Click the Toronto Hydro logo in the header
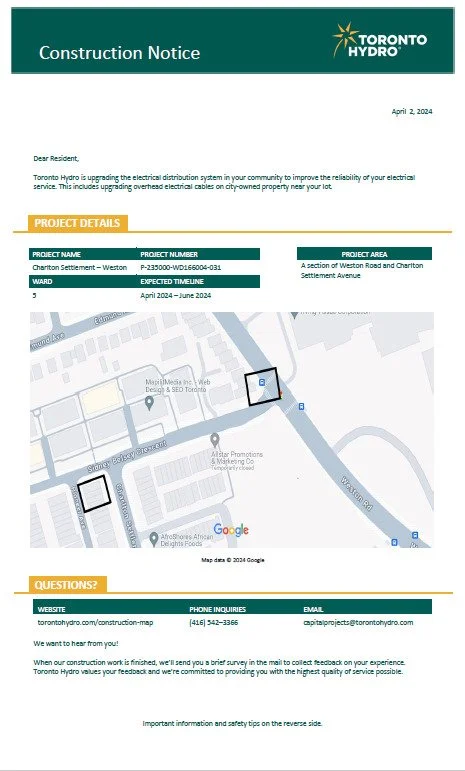This screenshot has width=465, height=771. click(x=379, y=40)
